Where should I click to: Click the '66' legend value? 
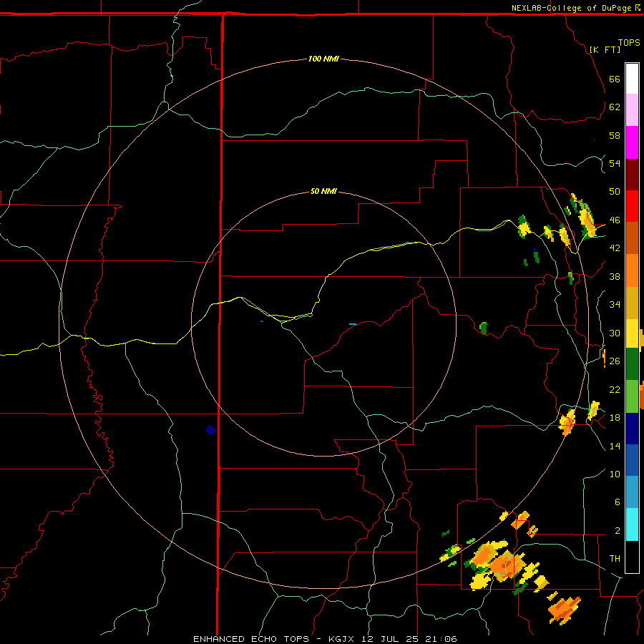point(615,79)
